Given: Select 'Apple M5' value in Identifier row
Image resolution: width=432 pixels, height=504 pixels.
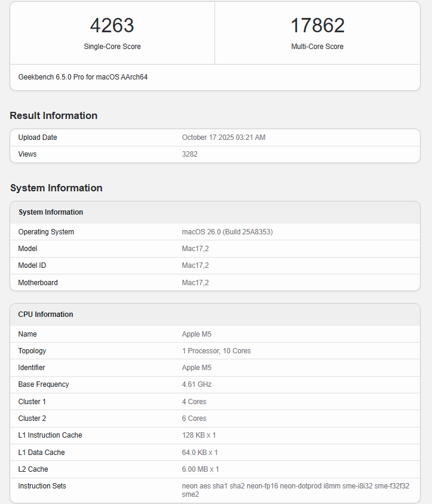Looking at the screenshot, I should click(197, 368).
